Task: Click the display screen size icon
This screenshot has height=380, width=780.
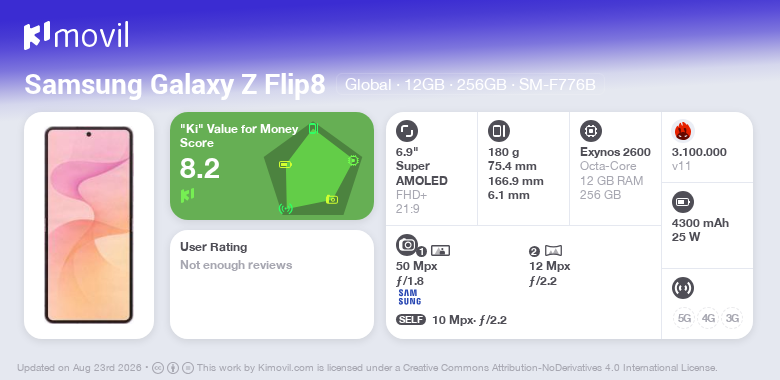Action: 407,131
